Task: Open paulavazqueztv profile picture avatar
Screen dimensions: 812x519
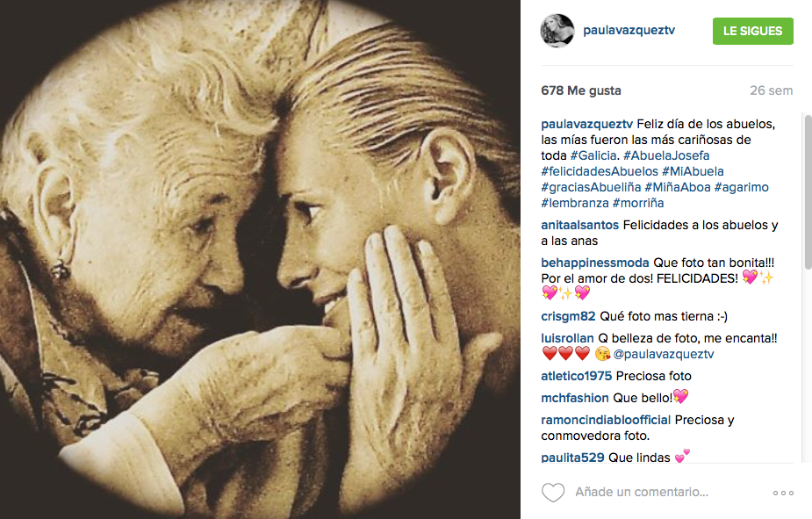Action: (x=557, y=31)
